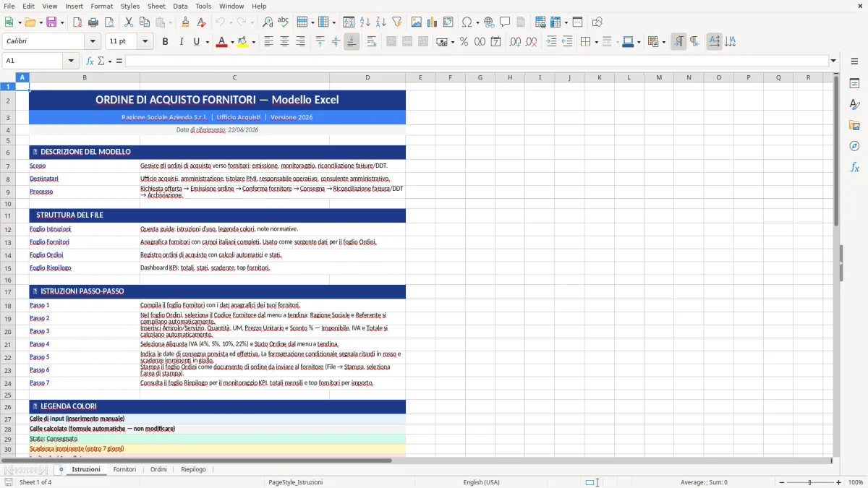
Task: Open sidebar Navigator compass icon
Action: 854,146
